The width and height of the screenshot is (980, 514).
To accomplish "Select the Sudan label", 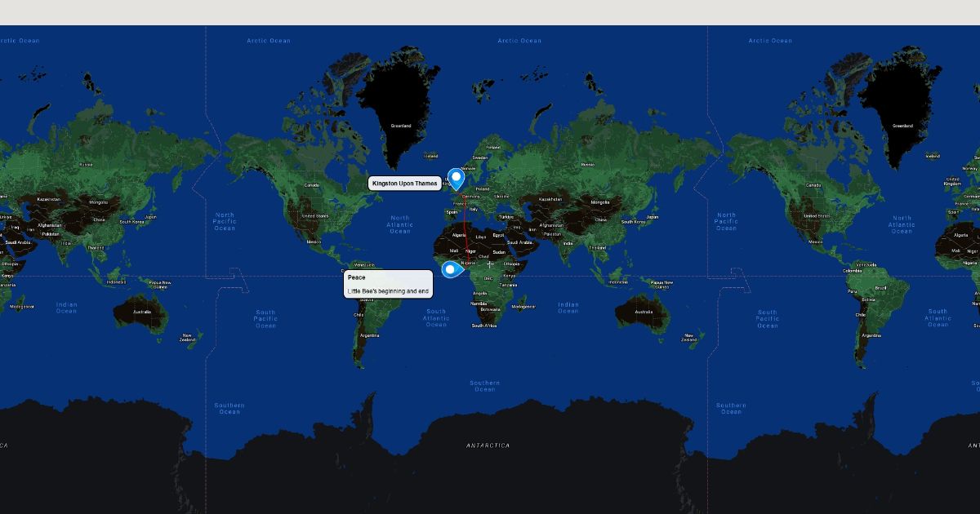I will [x=499, y=252].
